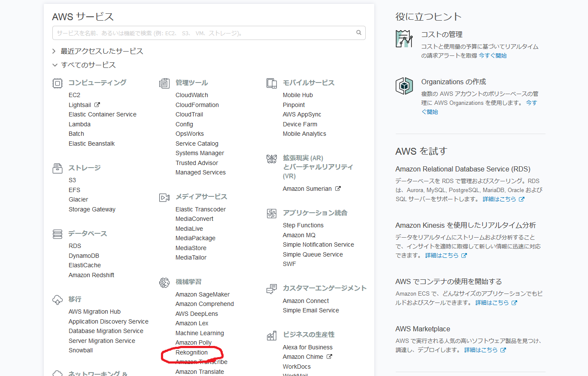Open CloudFormation
588x376 pixels.
pos(197,105)
